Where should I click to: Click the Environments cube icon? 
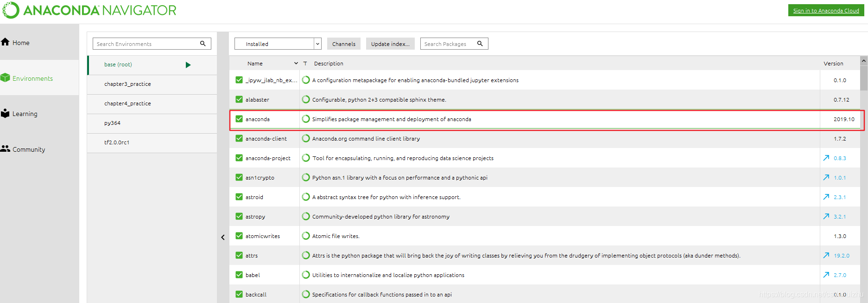(5, 78)
